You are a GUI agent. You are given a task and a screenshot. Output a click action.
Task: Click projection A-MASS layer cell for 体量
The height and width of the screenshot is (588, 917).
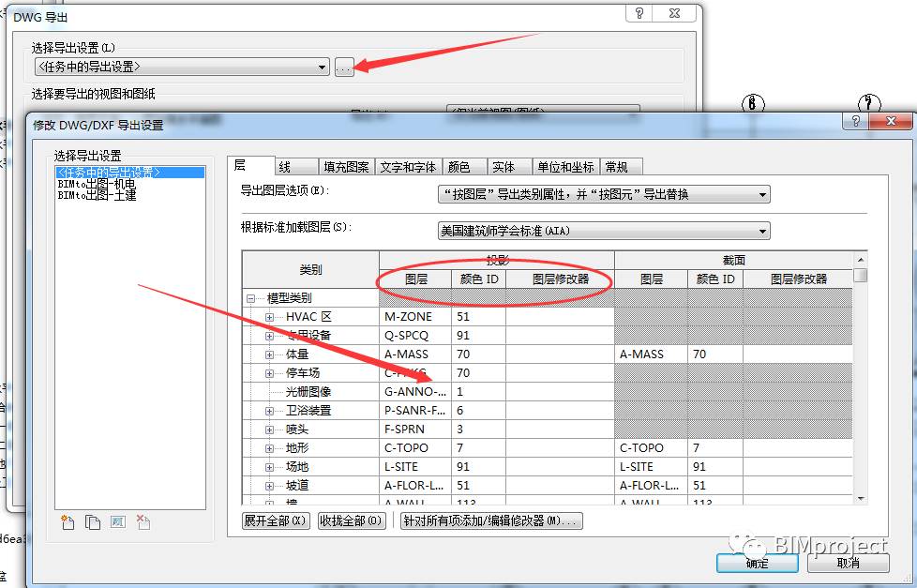pos(415,354)
